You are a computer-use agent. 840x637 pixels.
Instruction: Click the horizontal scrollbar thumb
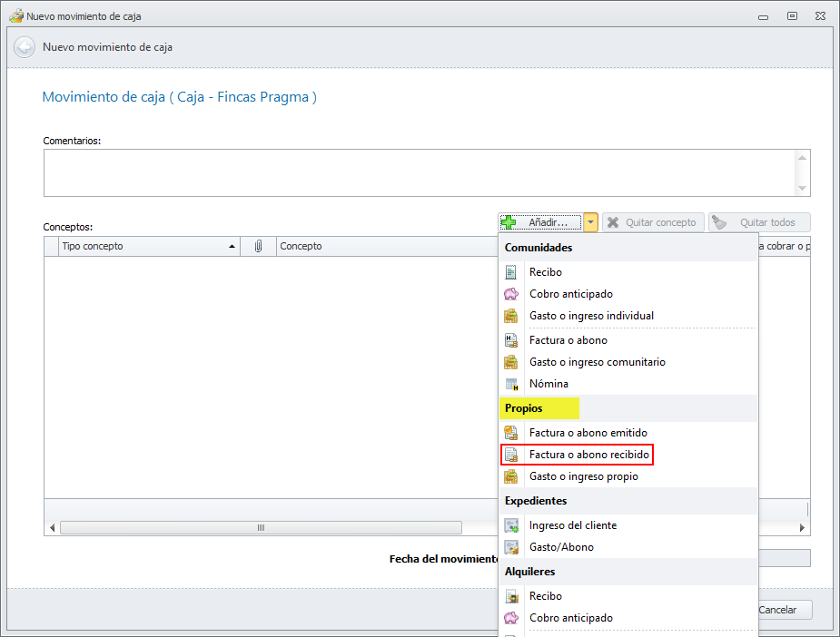tap(261, 528)
